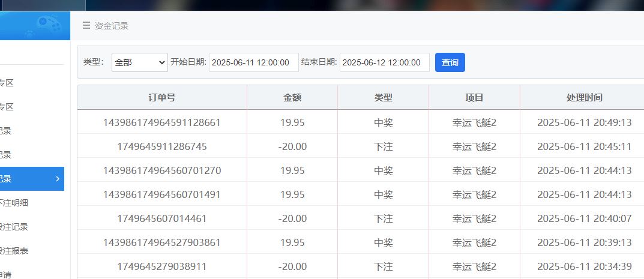The image size is (644, 279).
Task: Select the 下注明细 sidebar menu item
Action: 14,203
